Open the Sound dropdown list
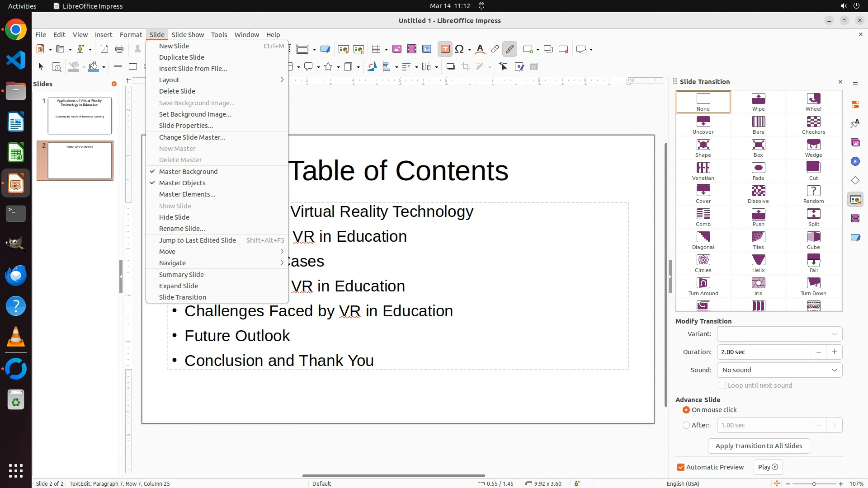868x488 pixels. (x=779, y=370)
